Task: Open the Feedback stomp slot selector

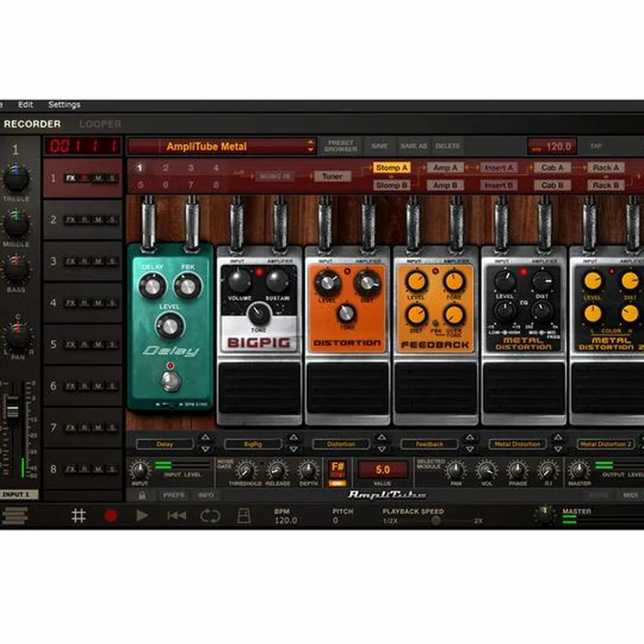Action: point(429,444)
